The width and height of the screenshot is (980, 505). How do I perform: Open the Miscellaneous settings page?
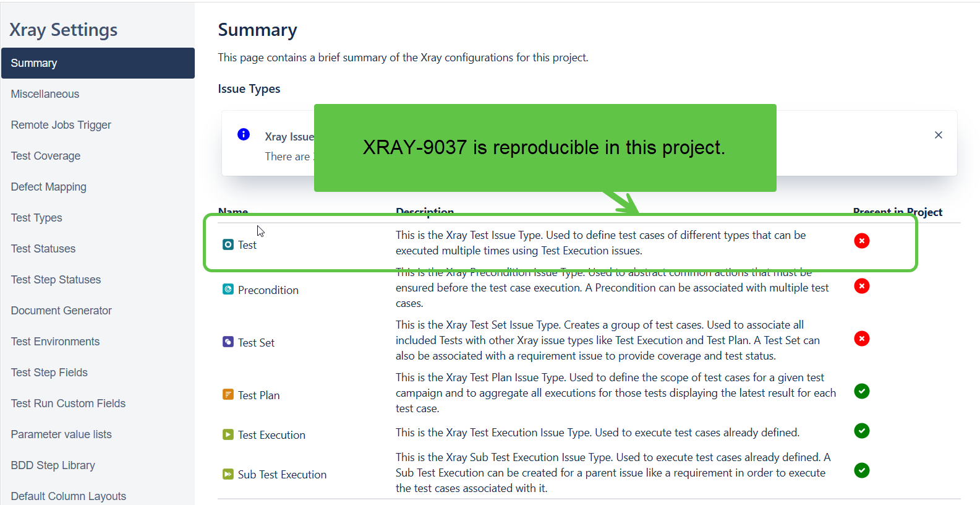(45, 94)
